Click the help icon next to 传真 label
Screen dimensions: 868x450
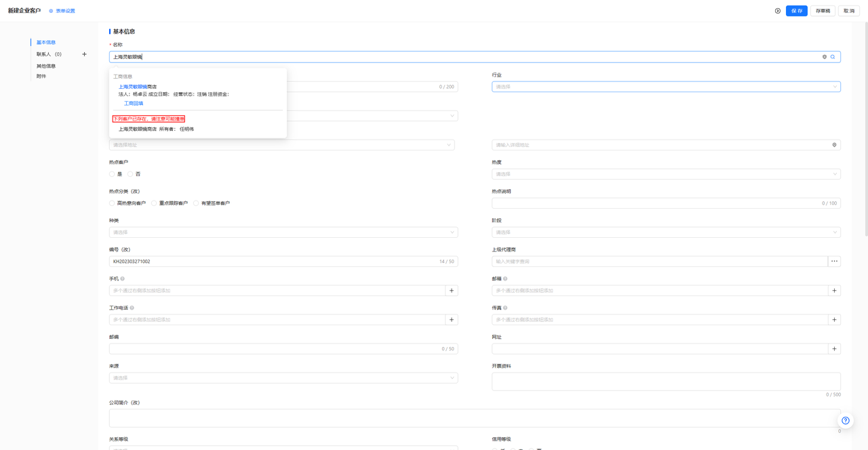point(505,308)
